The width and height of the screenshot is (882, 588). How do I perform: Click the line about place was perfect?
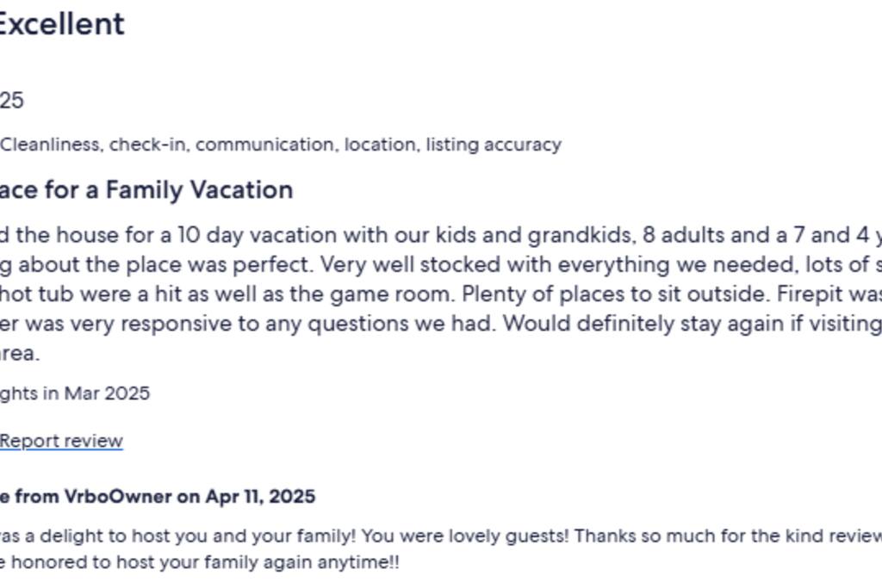click(x=441, y=265)
